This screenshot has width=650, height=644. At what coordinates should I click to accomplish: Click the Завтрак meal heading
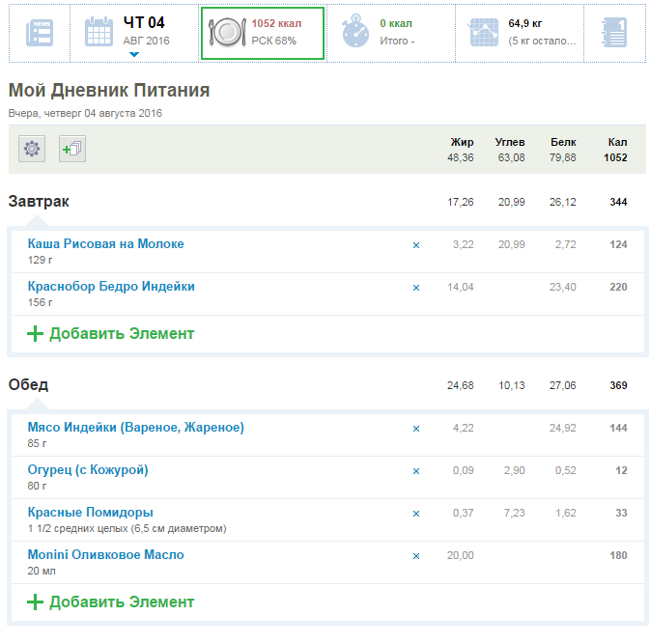[x=39, y=202]
